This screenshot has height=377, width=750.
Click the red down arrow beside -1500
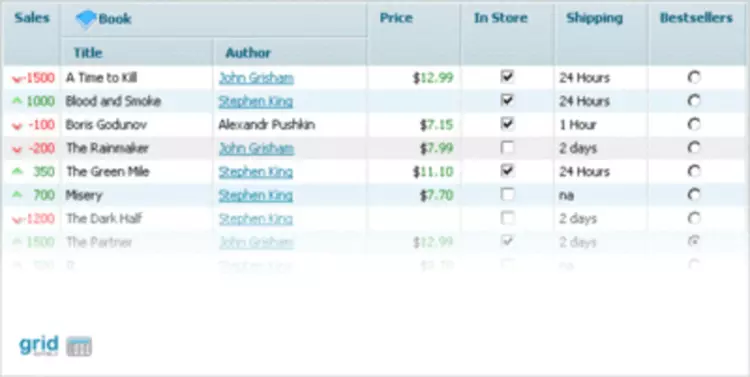pyautogui.click(x=18, y=78)
